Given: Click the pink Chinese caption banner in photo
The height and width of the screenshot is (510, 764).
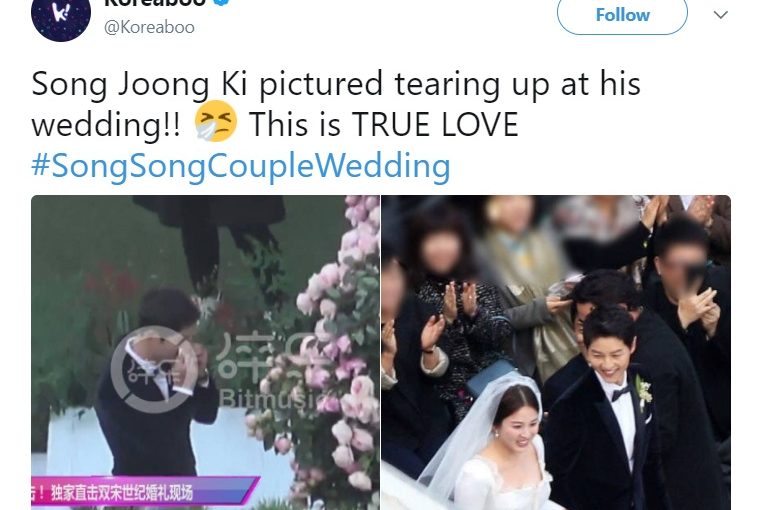Looking at the screenshot, I should (x=145, y=491).
